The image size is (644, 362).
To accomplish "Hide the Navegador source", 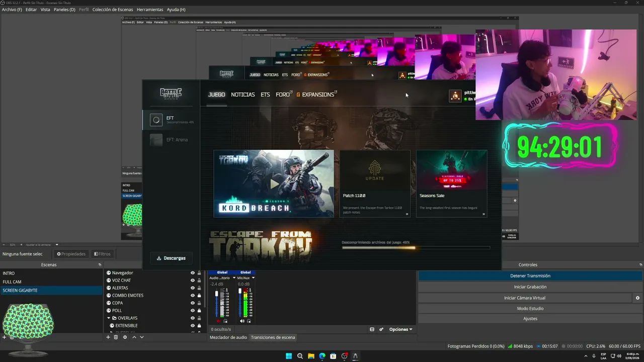I will pos(192,273).
